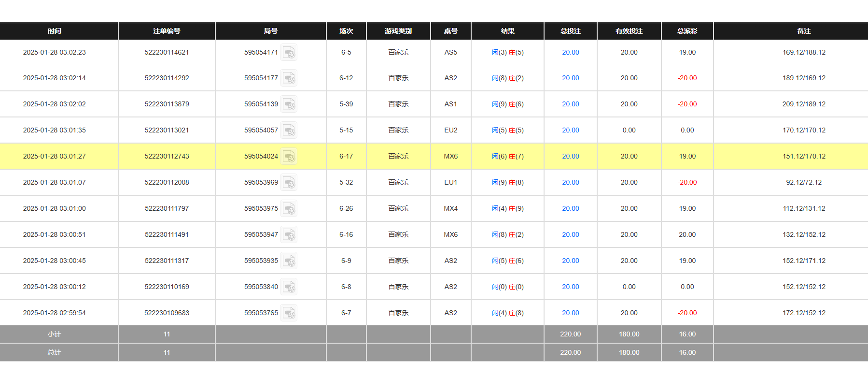Click the 总派彩 column header

pyautogui.click(x=687, y=31)
